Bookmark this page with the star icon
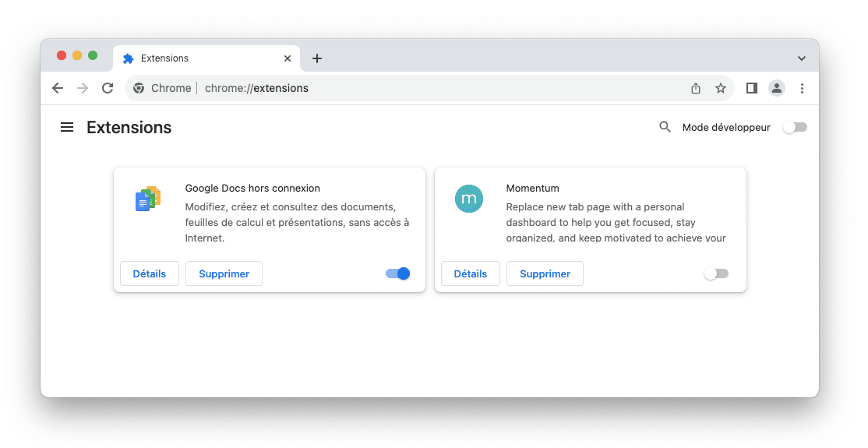This screenshot has height=448, width=868. [721, 88]
